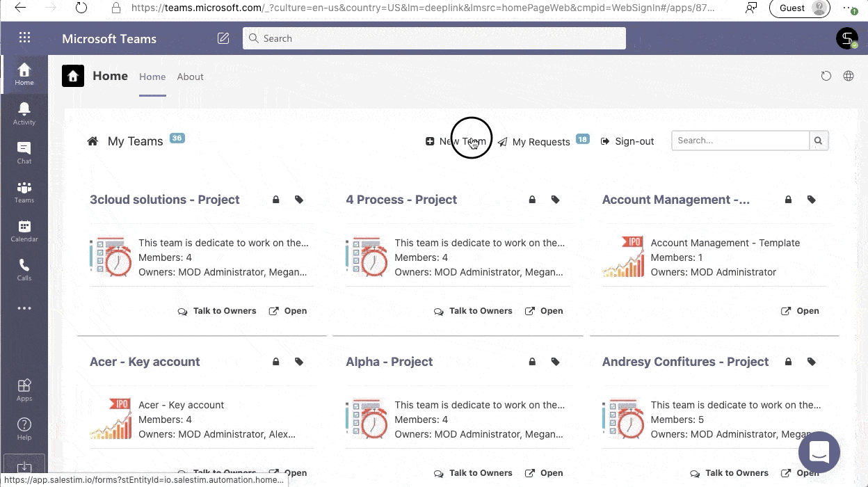Viewport: 868px width, 487px height.
Task: Go to Teams in left rail
Action: [x=24, y=191]
